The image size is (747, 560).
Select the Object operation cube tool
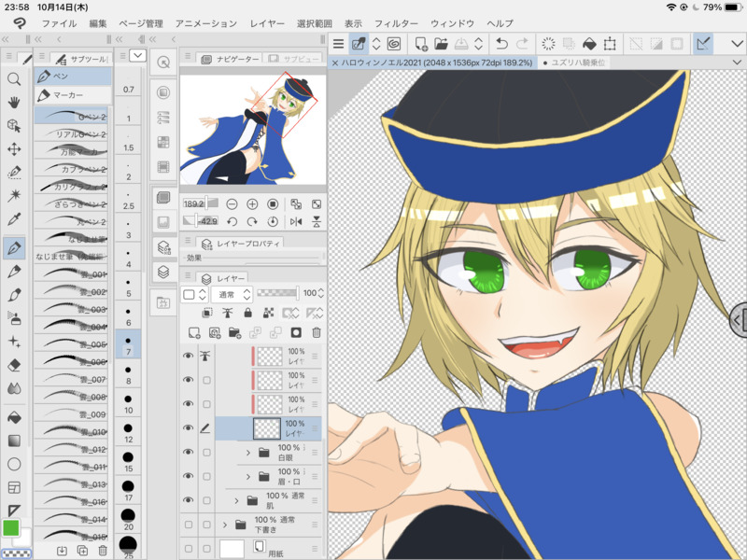click(x=14, y=125)
